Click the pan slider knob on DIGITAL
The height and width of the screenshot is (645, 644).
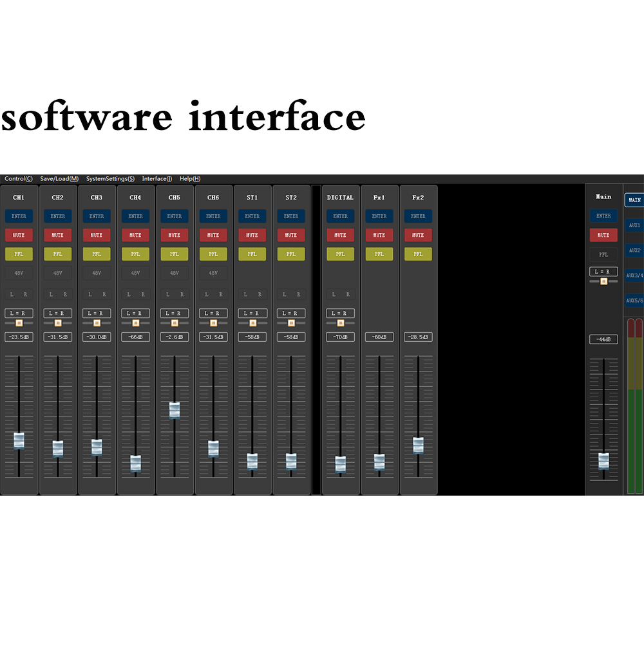341,323
